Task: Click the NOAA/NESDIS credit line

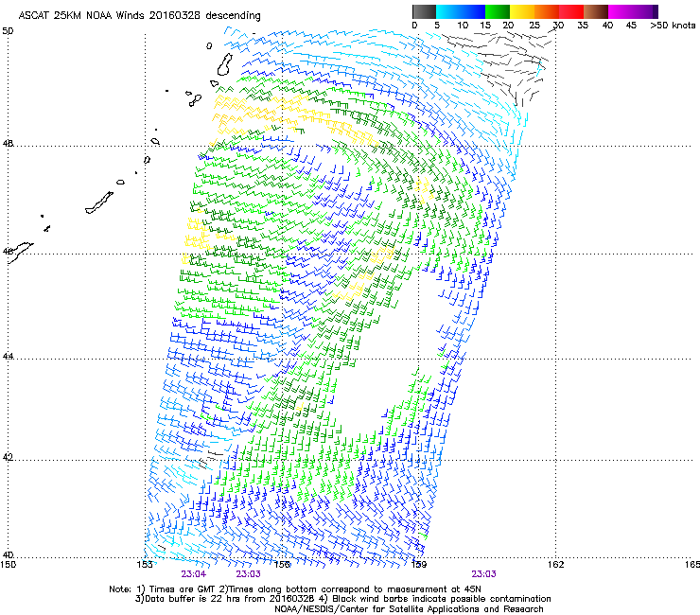Action: click(x=409, y=609)
